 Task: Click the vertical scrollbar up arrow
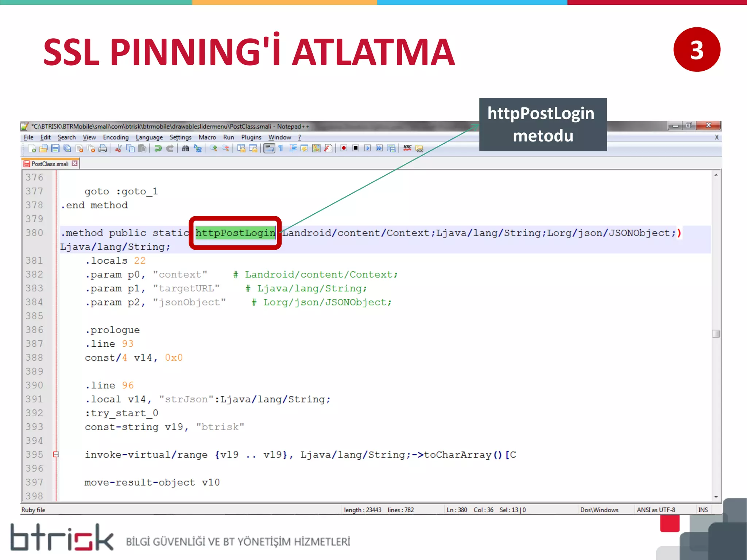tap(716, 175)
